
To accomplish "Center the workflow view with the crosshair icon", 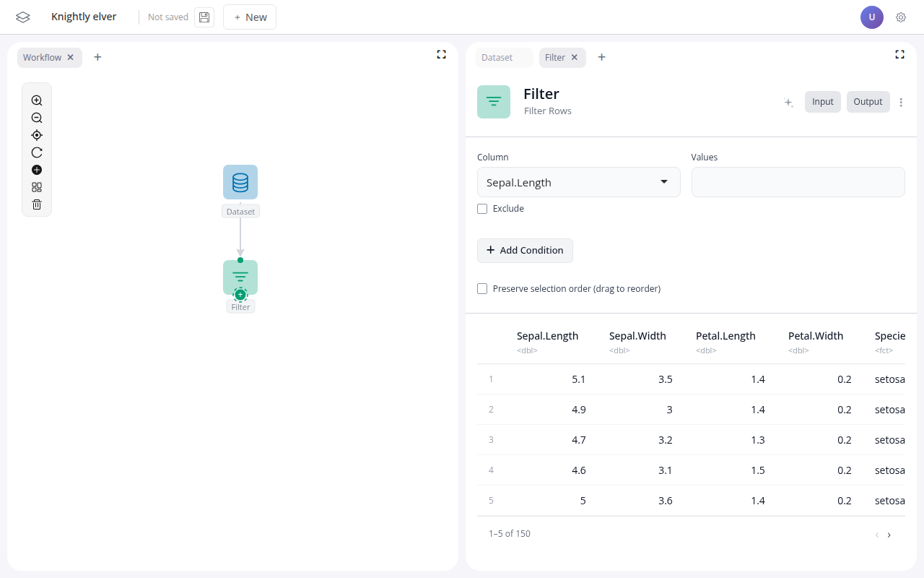I will [36, 135].
